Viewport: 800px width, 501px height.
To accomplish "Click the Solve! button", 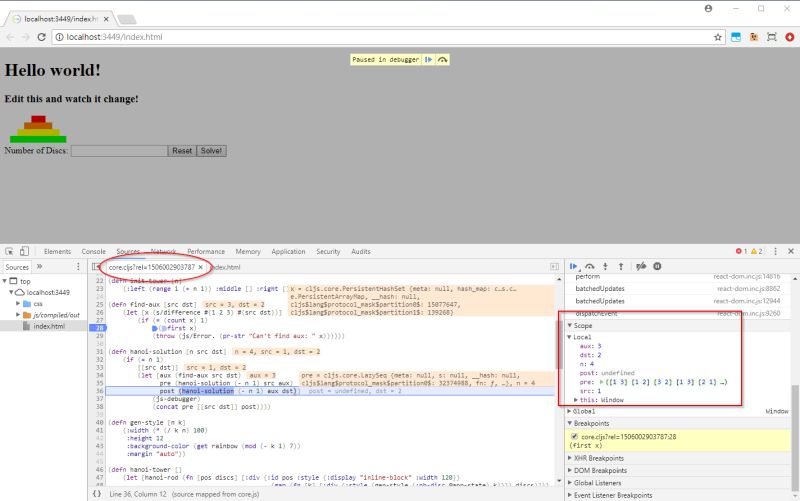I will 211,151.
